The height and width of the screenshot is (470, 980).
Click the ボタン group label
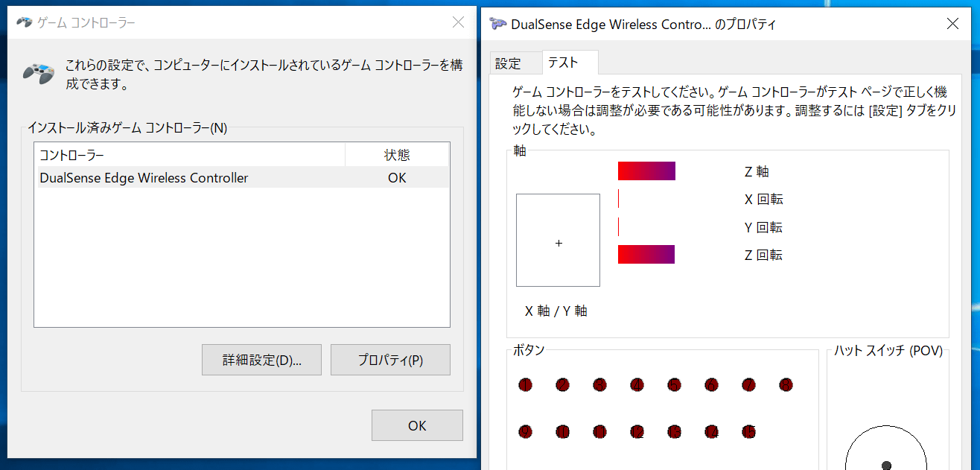[x=529, y=350]
